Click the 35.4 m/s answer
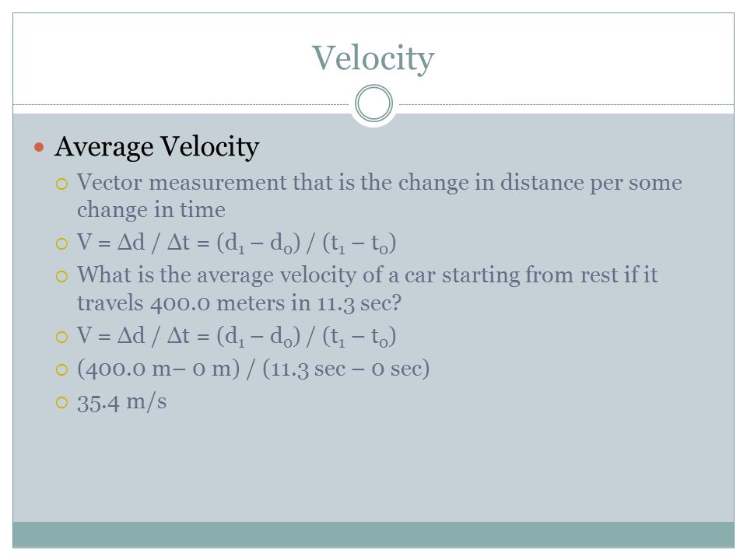The image size is (747, 560). (122, 402)
